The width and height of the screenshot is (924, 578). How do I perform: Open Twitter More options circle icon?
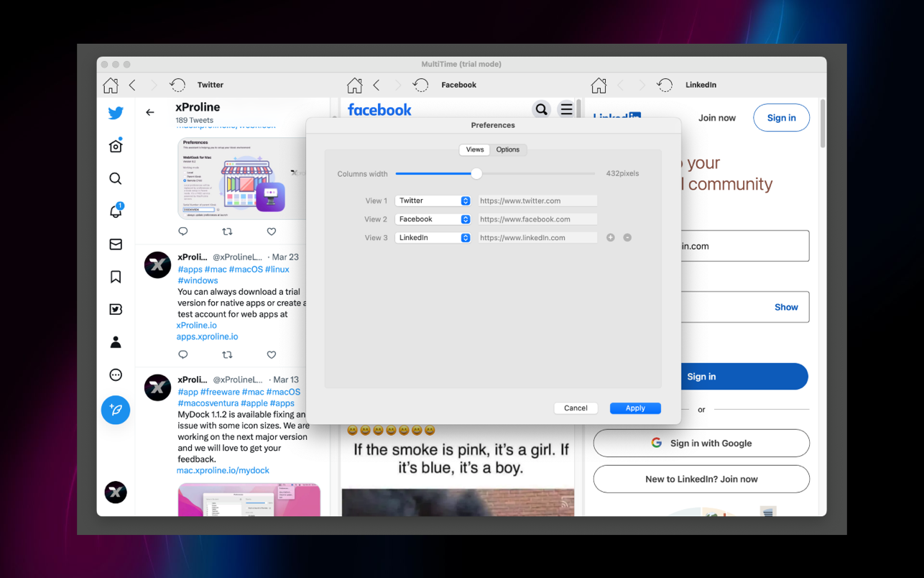[x=116, y=375]
